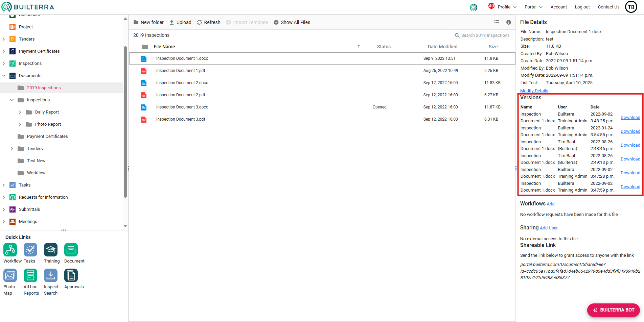644x322 pixels.
Task: Select the Workflow folder in tree
Action: (x=36, y=173)
